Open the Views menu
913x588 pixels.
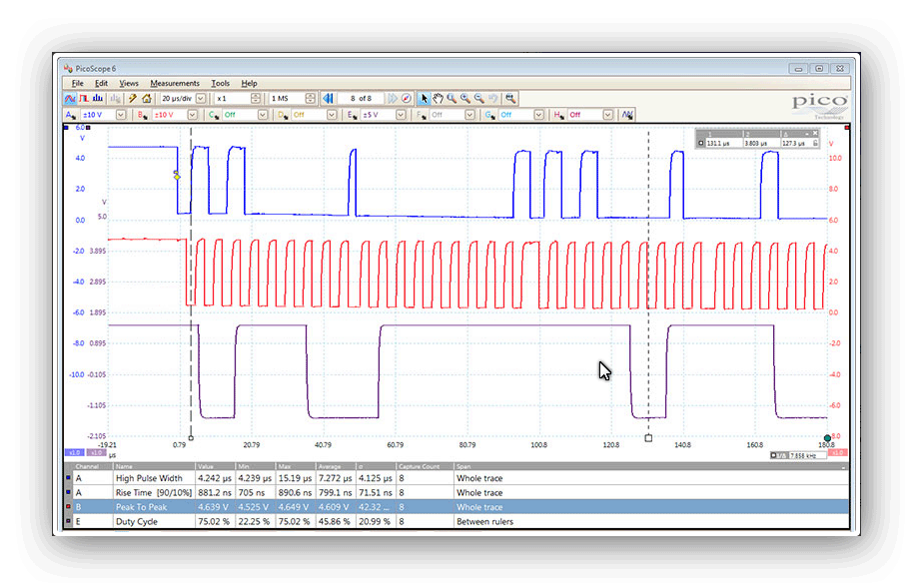130,83
